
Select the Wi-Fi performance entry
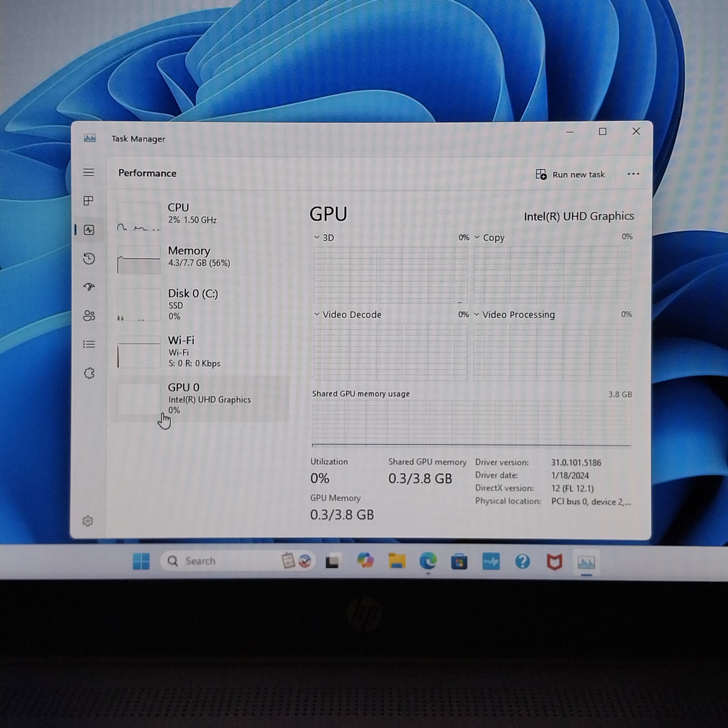[201, 352]
